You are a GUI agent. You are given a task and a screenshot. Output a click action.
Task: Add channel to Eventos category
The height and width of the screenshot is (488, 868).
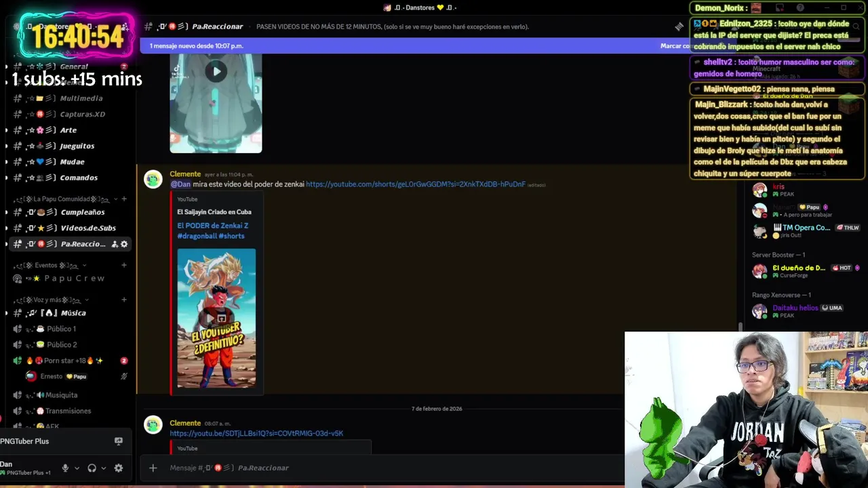pyautogui.click(x=124, y=266)
